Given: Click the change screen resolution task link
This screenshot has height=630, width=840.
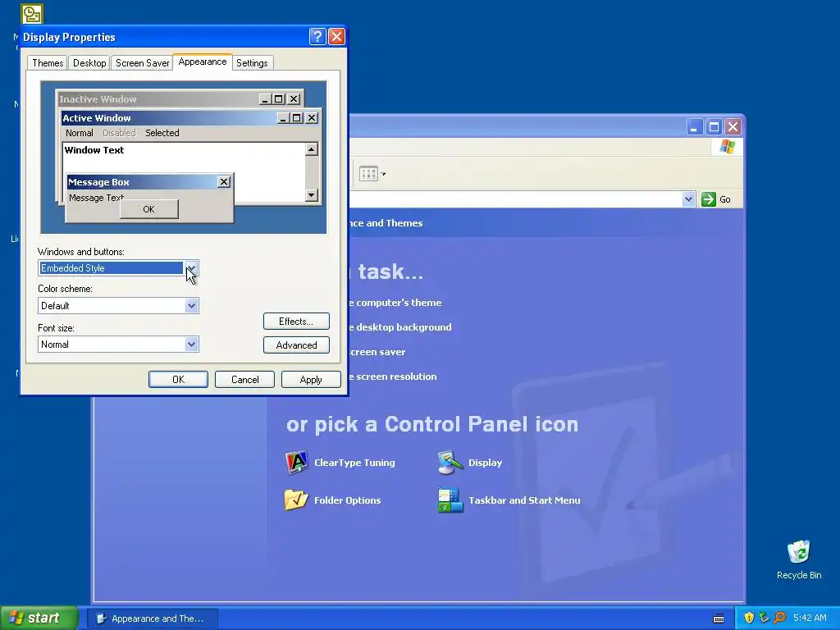Looking at the screenshot, I should coord(393,377).
